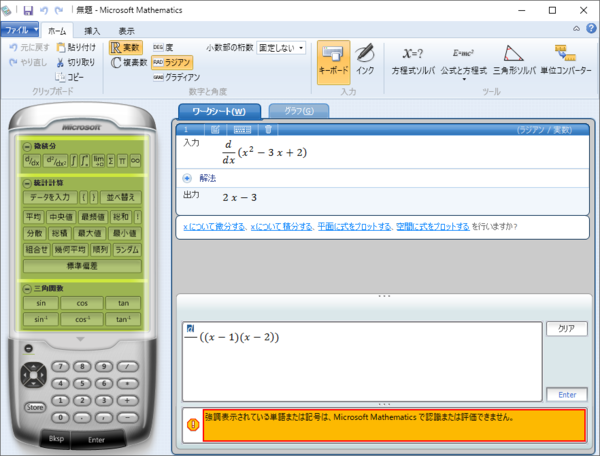Image resolution: width=600 pixels, height=456 pixels.
Task: Click the expression input field
Action: click(362, 362)
